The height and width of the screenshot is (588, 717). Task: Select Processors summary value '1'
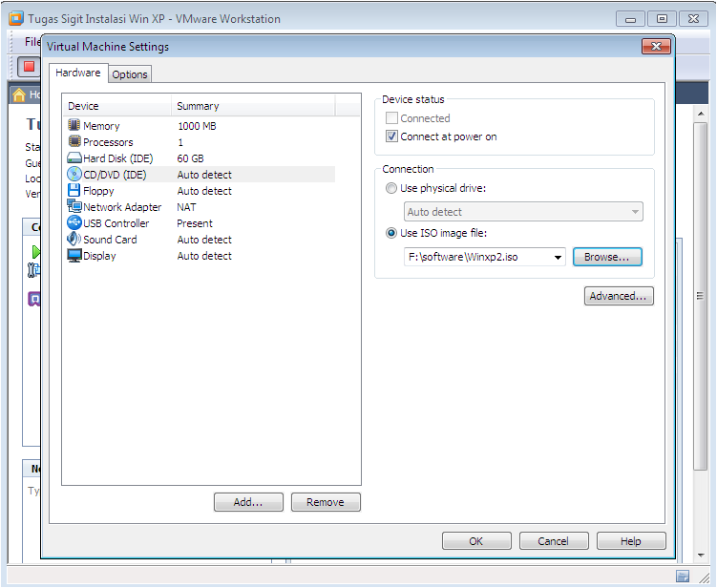pyautogui.click(x=180, y=142)
